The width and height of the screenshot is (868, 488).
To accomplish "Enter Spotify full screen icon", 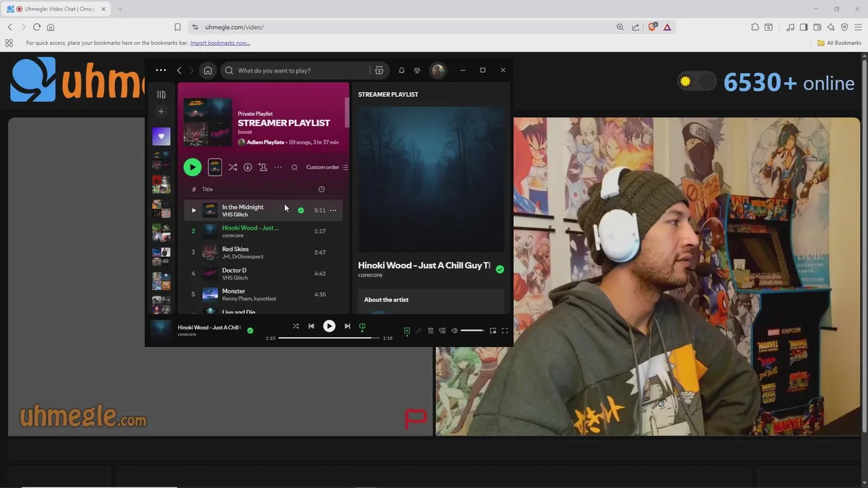I will click(505, 331).
